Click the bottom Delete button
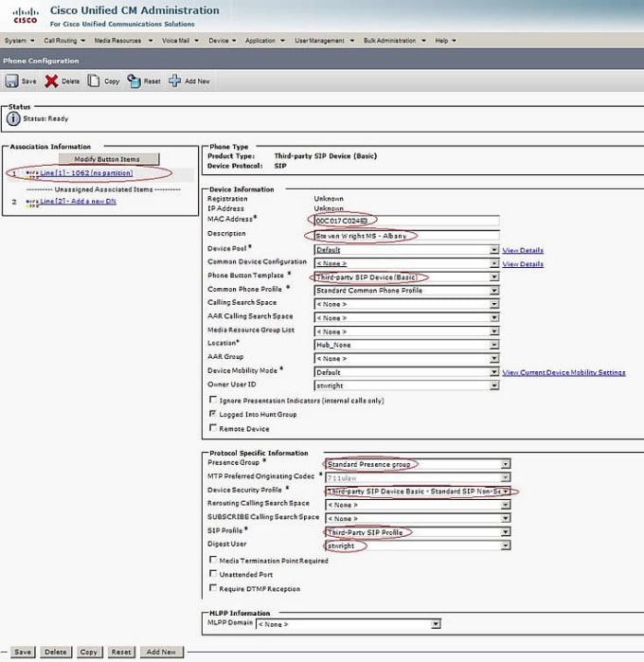644x662 pixels. point(56,652)
